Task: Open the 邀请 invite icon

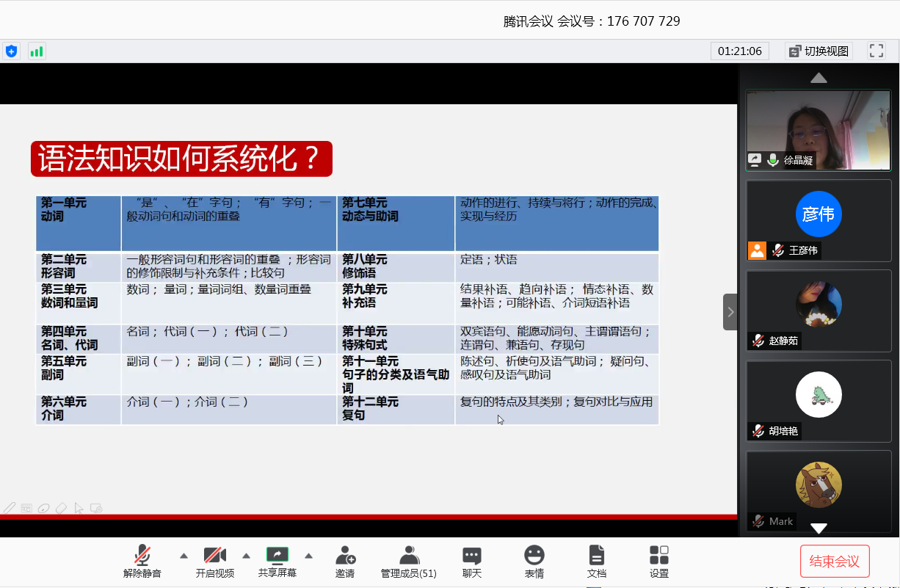Action: [345, 562]
